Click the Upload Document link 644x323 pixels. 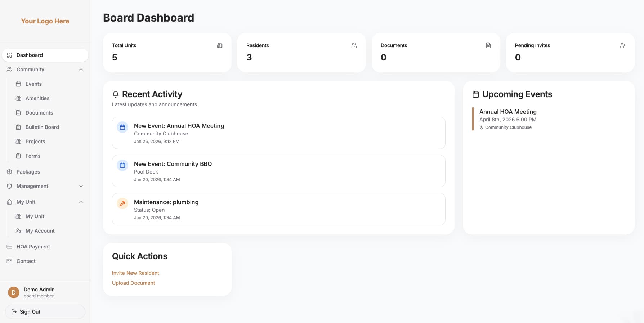tap(133, 283)
